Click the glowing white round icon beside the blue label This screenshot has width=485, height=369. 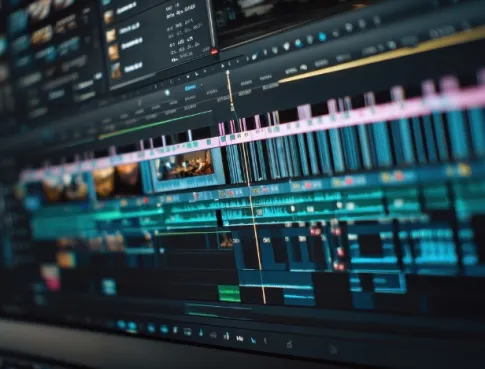click(167, 93)
